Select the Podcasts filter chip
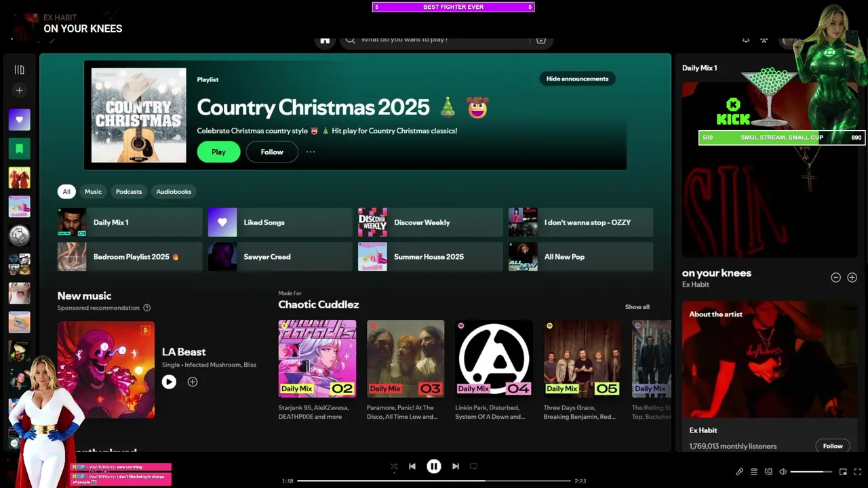 tap(129, 192)
